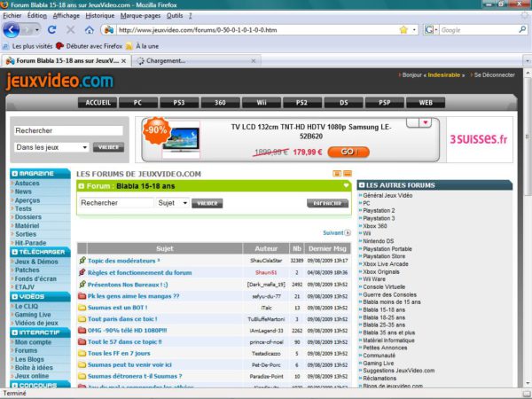Image resolution: width=532 pixels, height=399 pixels.
Task: Click heart favorite icon on forum header
Action: click(346, 185)
